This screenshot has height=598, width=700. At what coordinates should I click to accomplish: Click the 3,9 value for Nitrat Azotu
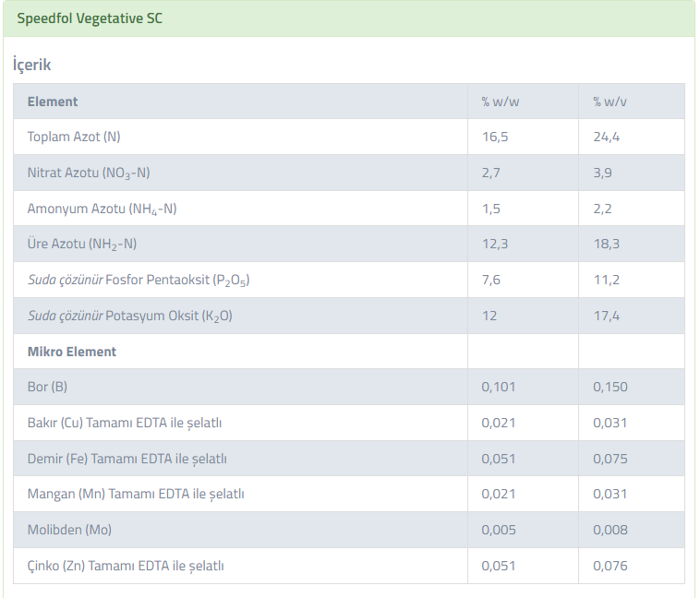pyautogui.click(x=602, y=173)
